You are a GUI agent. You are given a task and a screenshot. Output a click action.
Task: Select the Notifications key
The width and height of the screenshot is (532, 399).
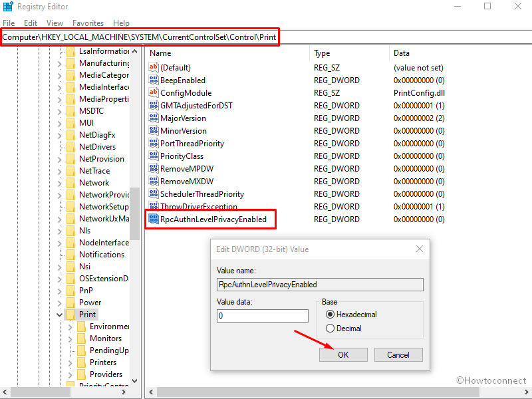click(x=102, y=255)
